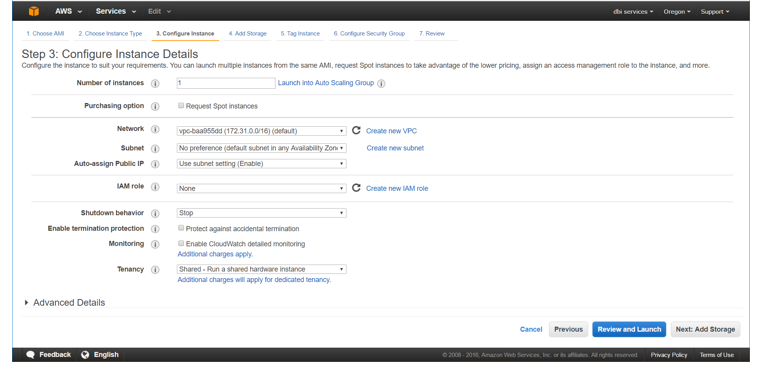Viewport: 770px width, 373px height.
Task: Open the IAM role dropdown
Action: (x=261, y=188)
